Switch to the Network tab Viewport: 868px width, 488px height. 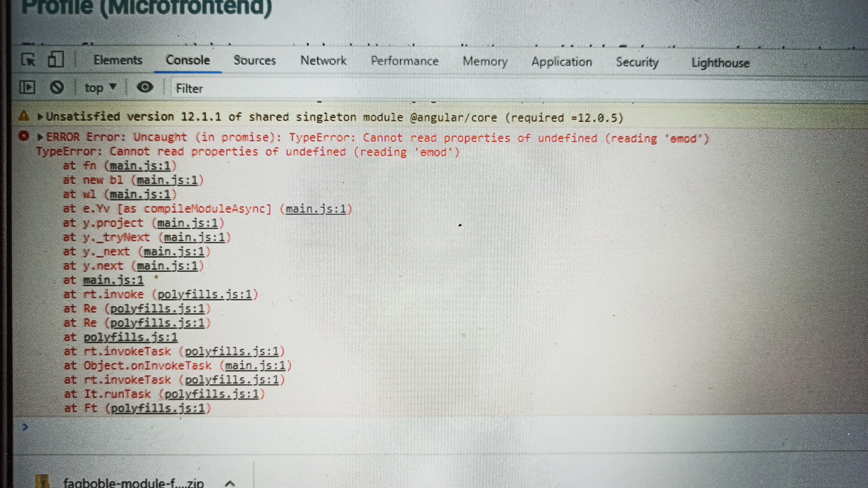(323, 61)
